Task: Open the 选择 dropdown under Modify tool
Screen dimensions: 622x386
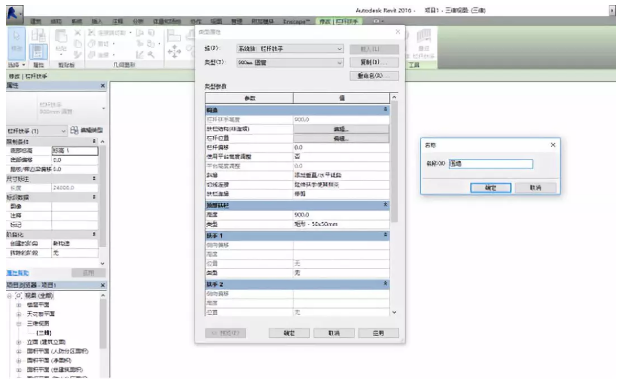Action: coord(16,65)
